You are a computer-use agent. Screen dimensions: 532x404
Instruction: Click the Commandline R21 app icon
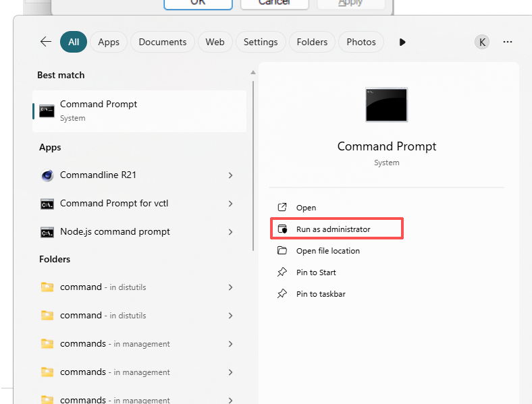[x=47, y=175]
